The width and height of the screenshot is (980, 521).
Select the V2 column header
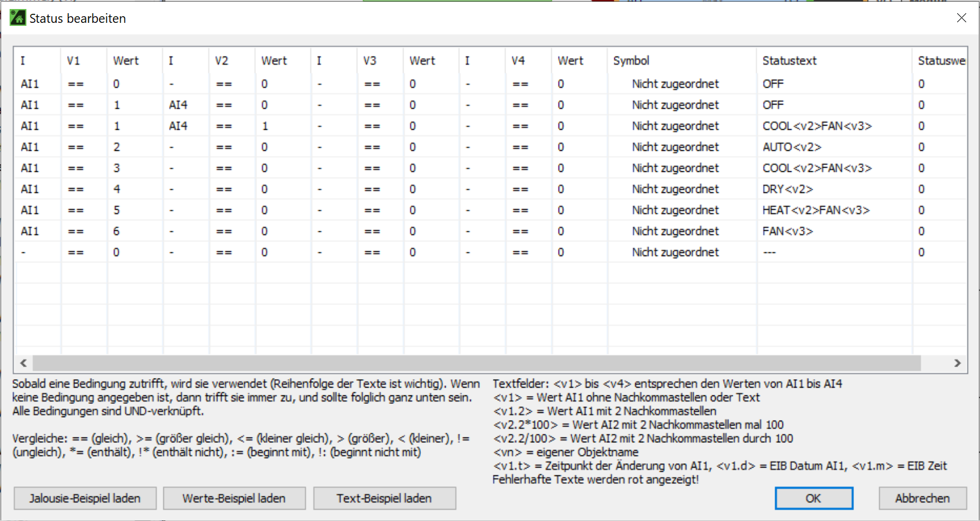click(x=222, y=61)
